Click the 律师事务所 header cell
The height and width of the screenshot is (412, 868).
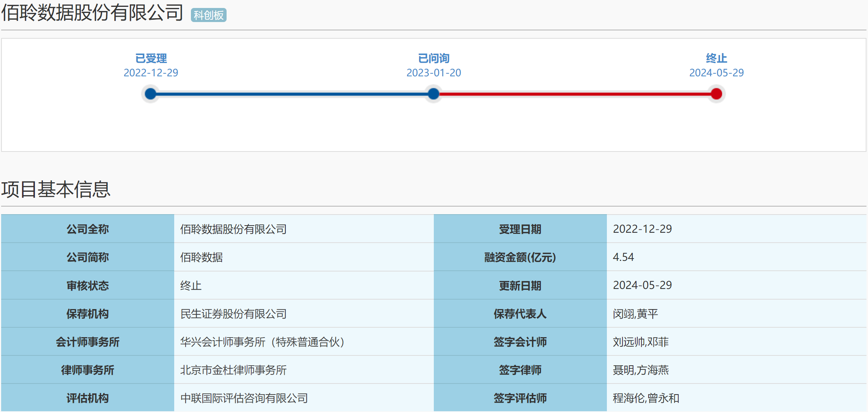[88, 370]
